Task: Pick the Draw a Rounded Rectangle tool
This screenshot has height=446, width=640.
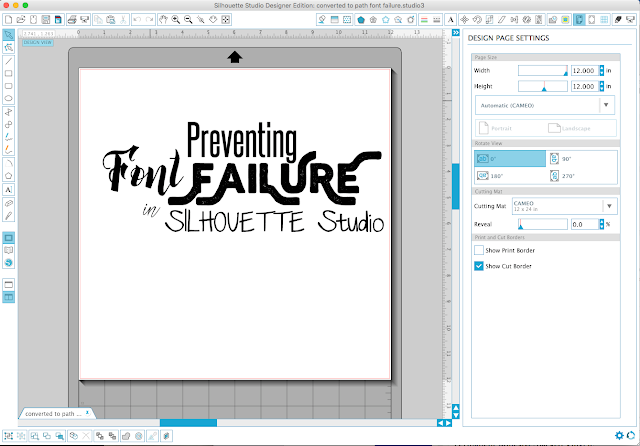Action: pyautogui.click(x=9, y=86)
